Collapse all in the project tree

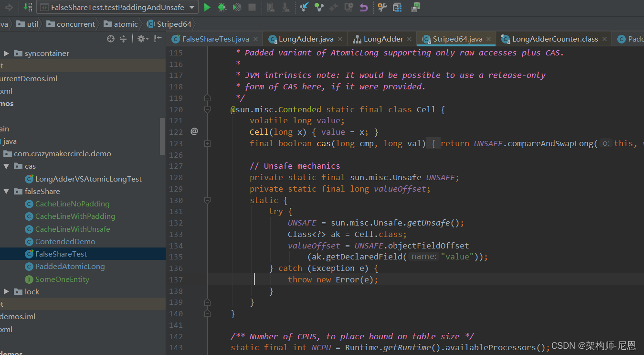point(123,39)
